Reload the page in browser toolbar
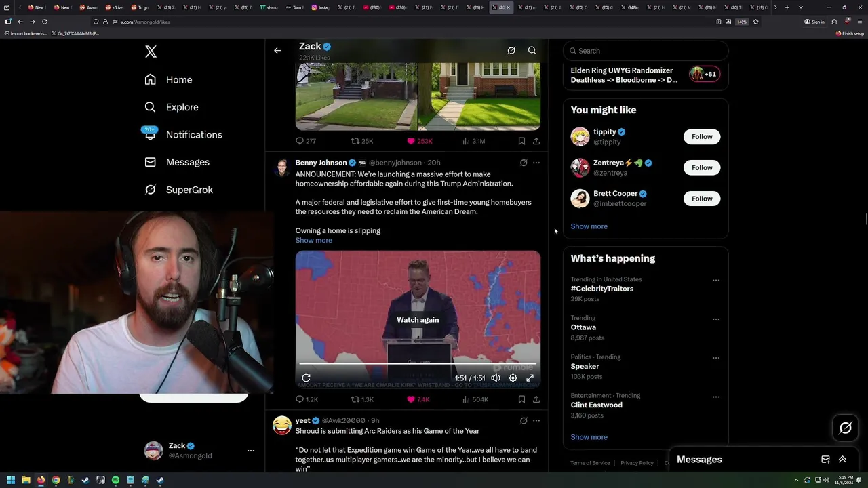This screenshot has height=488, width=868. 45,22
